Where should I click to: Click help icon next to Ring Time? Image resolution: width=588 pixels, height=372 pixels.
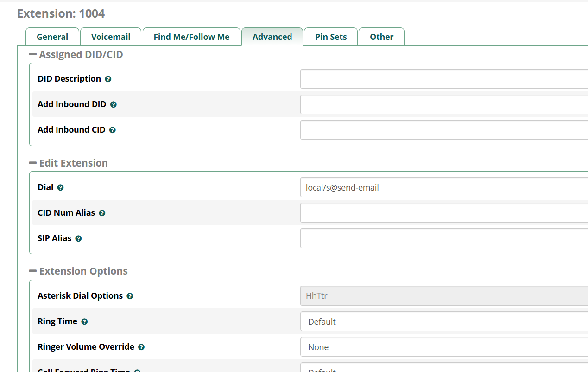point(84,322)
